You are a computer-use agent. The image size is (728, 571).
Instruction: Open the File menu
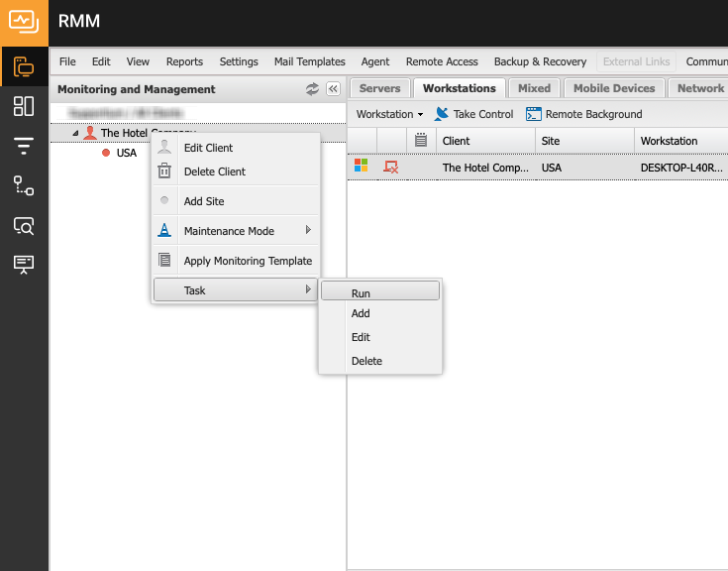pos(67,61)
